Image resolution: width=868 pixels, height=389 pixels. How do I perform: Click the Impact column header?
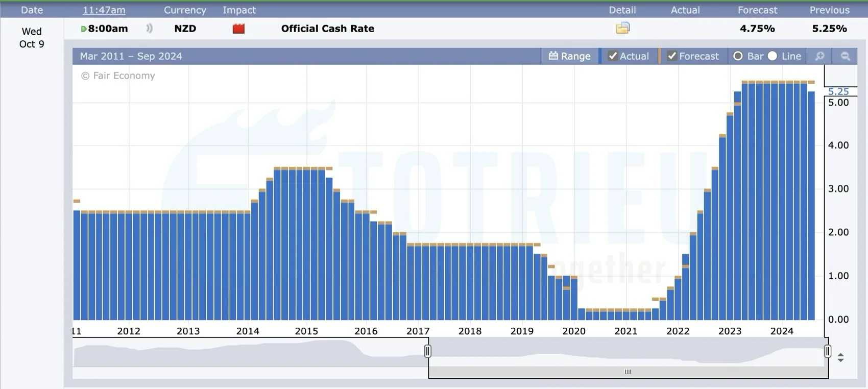pyautogui.click(x=239, y=10)
